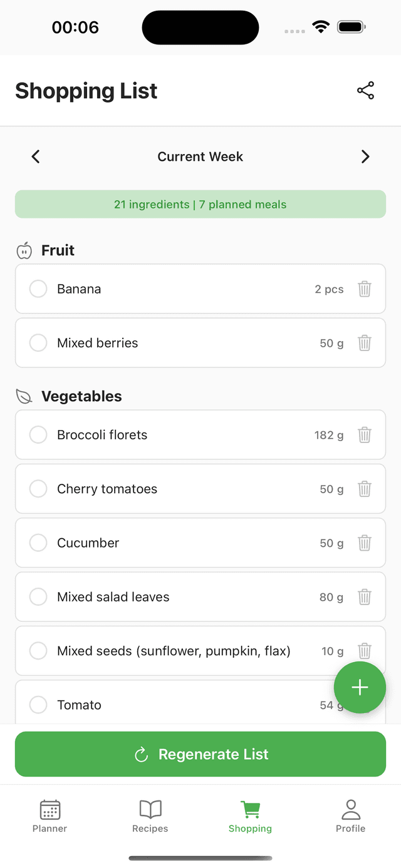Switch to the Recipes tab

click(150, 816)
